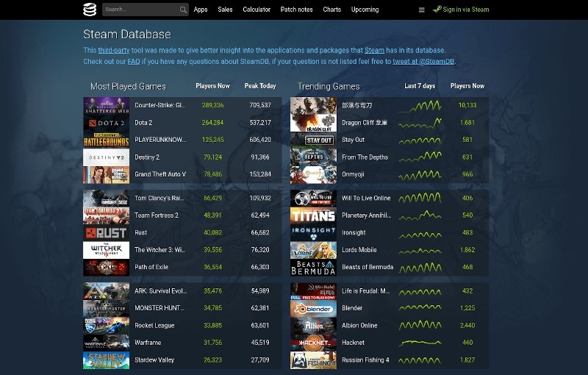Image resolution: width=588 pixels, height=375 pixels.
Task: Open the Charts page
Action: [x=332, y=10]
